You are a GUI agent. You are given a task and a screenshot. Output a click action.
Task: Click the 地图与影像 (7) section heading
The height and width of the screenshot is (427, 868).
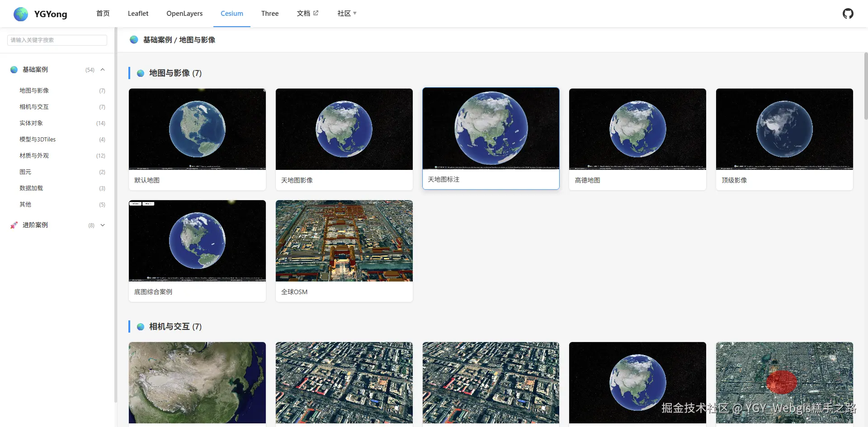[x=175, y=73]
